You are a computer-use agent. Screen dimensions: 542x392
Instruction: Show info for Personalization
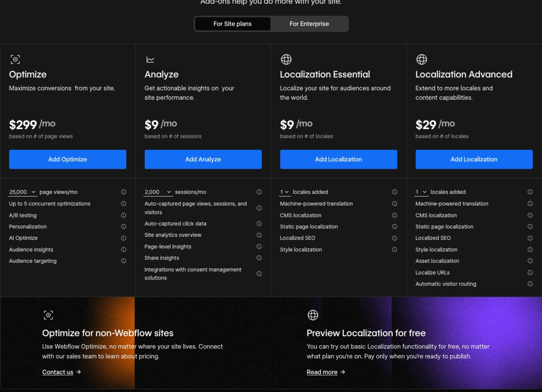point(123,227)
